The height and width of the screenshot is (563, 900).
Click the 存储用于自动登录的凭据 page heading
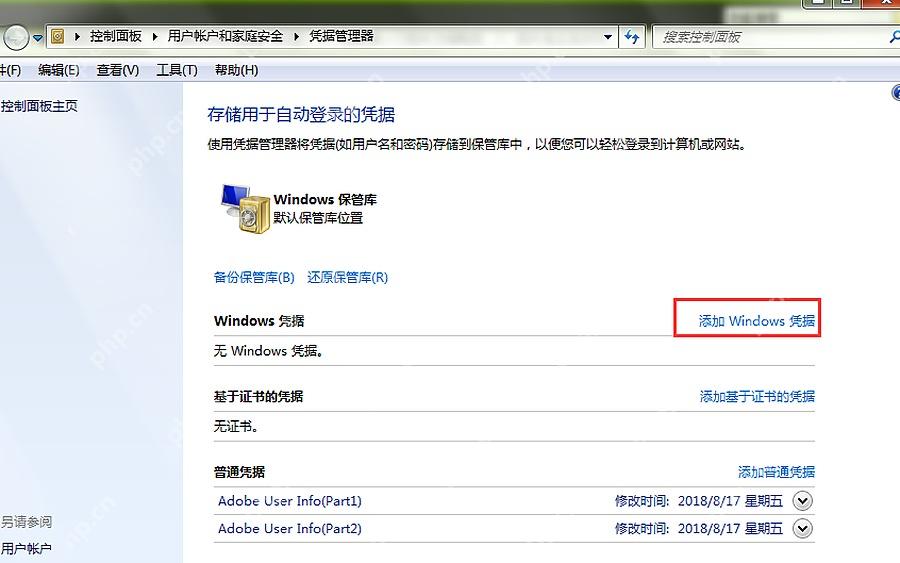[x=301, y=115]
